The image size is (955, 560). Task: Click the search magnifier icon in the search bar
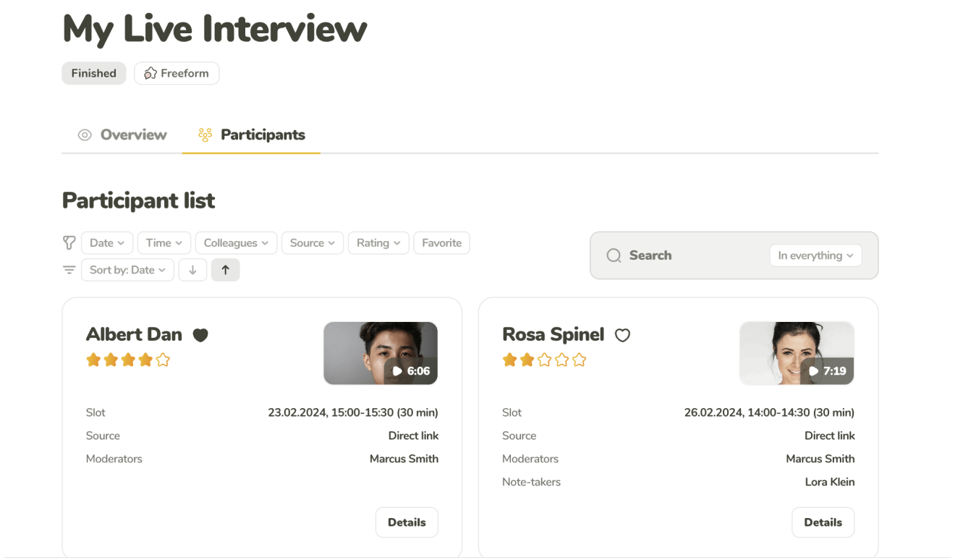tap(614, 255)
